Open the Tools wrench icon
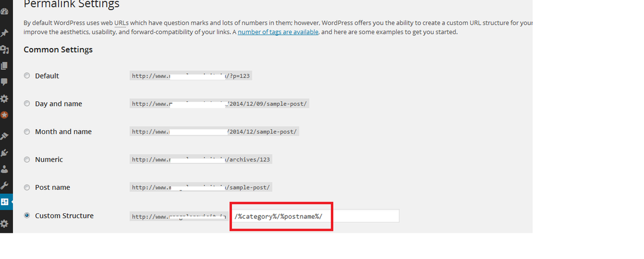The image size is (644, 259). coord(4,186)
